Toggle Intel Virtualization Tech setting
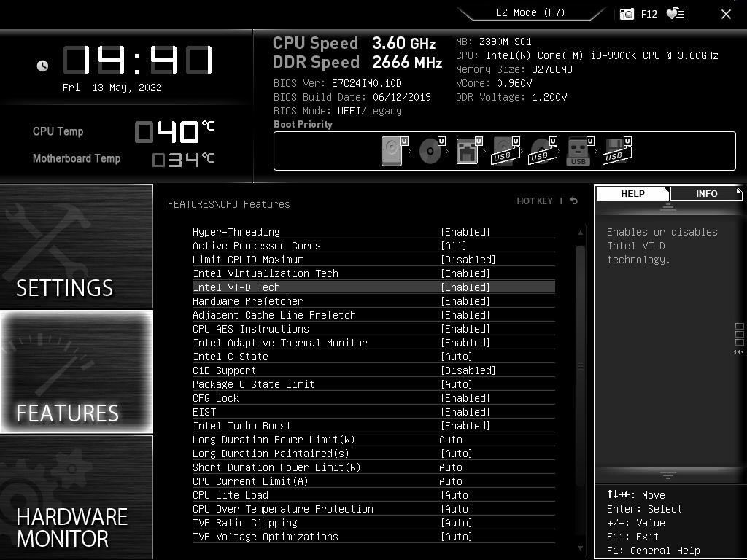Screen dimensions: 747x560 373,273
